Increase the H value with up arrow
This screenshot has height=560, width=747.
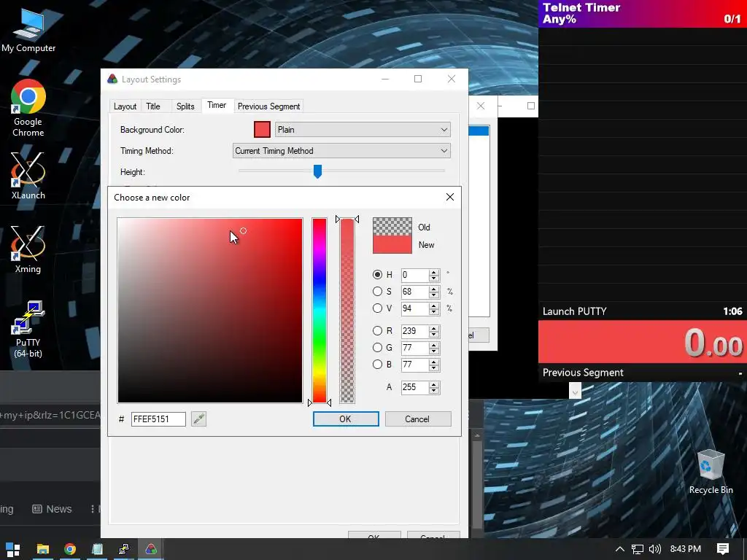point(433,272)
